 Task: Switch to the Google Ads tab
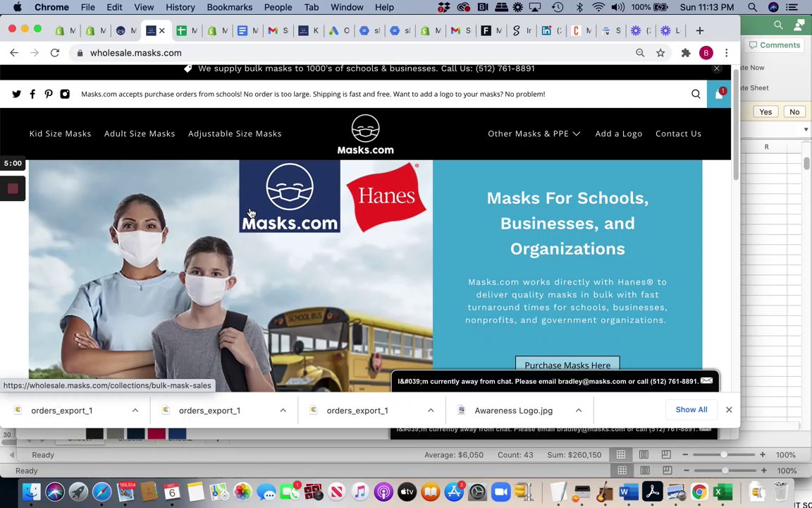click(x=338, y=30)
